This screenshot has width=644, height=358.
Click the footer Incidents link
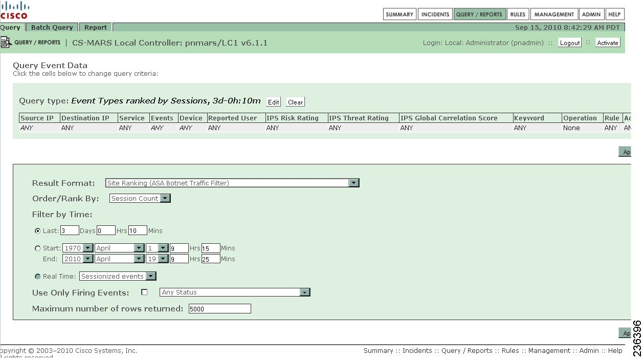(417, 351)
